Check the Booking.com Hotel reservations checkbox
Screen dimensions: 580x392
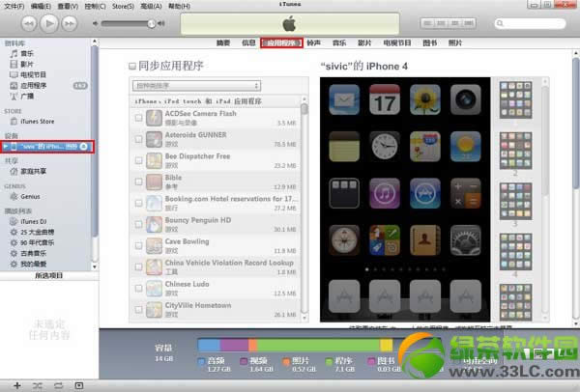(138, 203)
